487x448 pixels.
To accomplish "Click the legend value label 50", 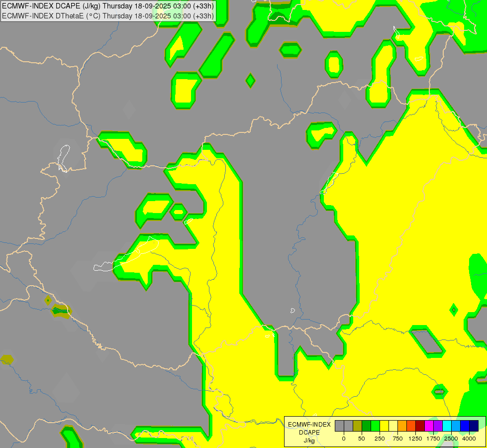I will 362,439.
